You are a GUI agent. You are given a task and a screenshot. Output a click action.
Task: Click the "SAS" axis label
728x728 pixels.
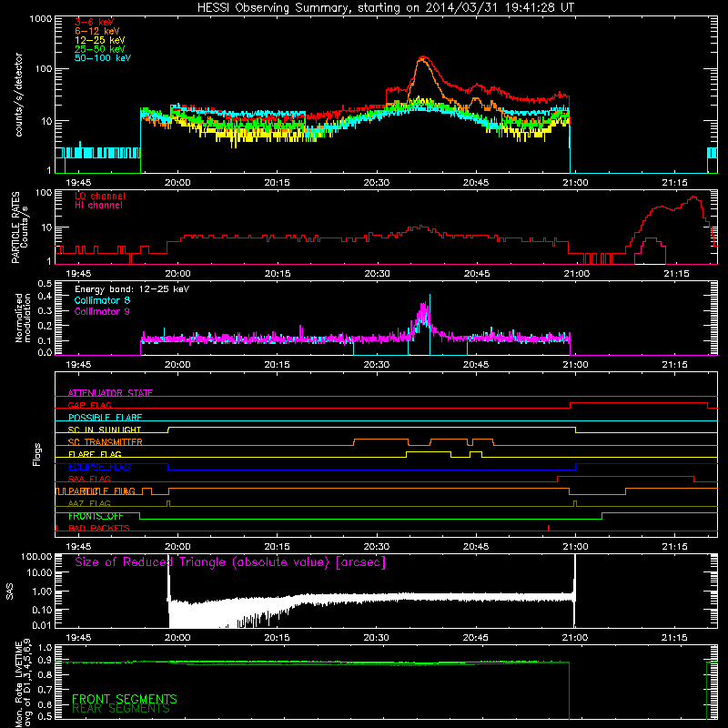[10, 592]
